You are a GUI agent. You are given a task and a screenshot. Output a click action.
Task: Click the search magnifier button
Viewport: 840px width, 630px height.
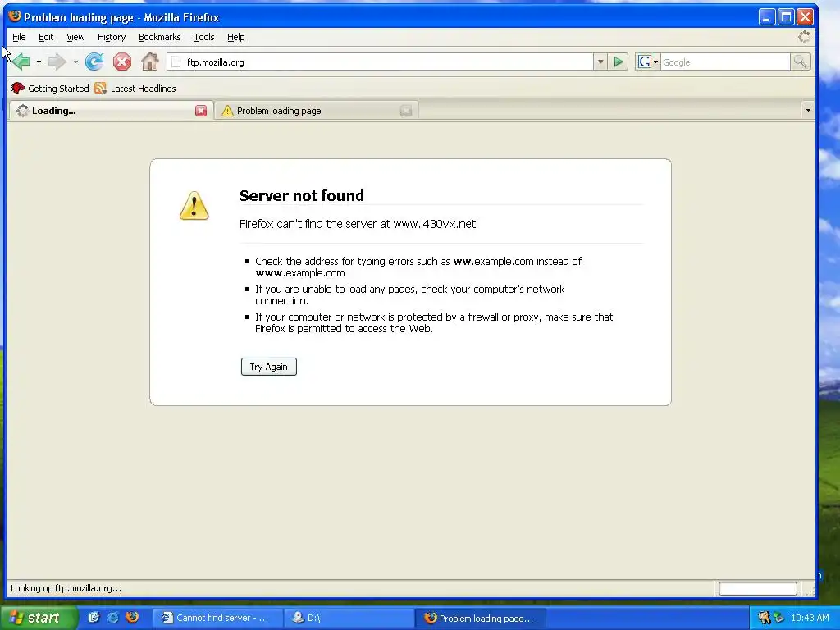[x=801, y=62]
